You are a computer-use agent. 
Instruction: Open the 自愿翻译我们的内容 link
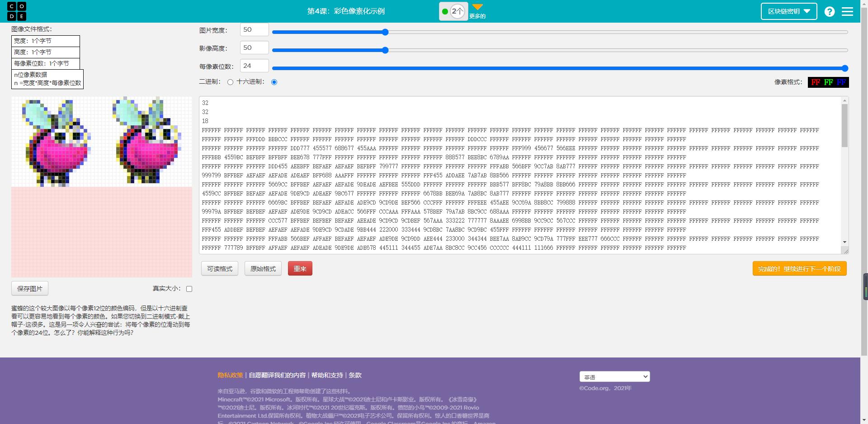point(277,375)
